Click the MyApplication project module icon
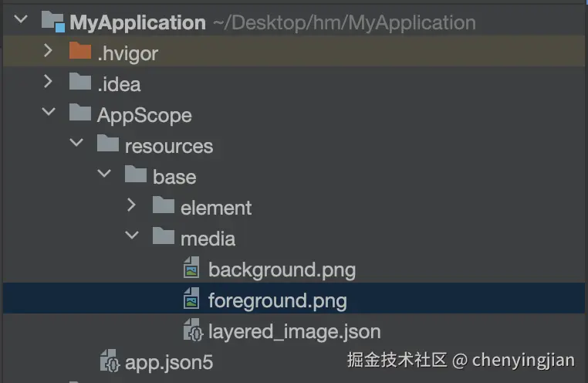The image size is (588, 383). [52, 21]
